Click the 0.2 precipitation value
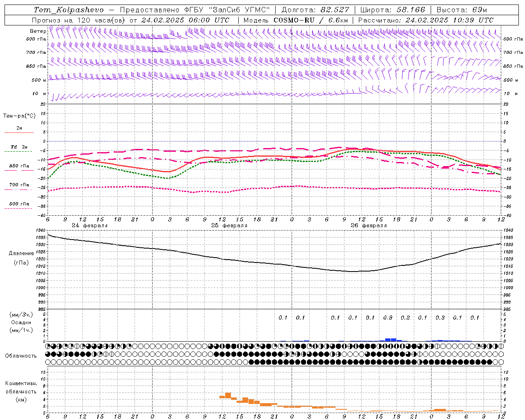This screenshot has height=420, width=525. [x=405, y=318]
